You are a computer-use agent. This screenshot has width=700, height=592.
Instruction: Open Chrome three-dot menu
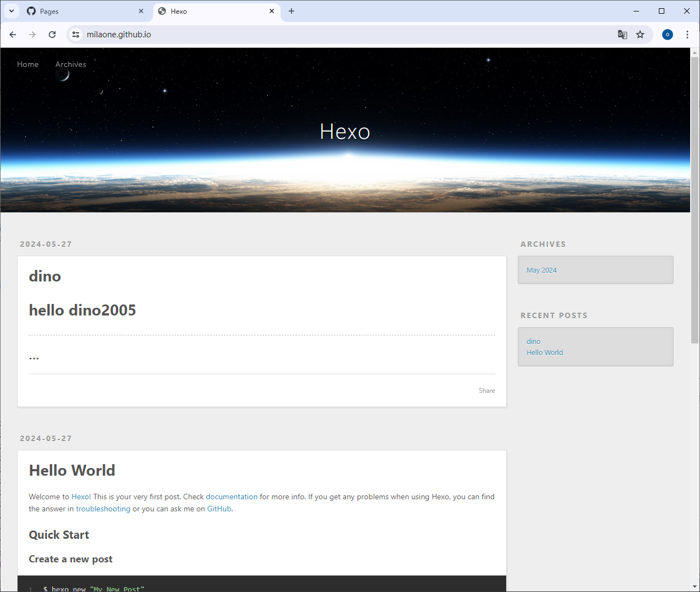[x=687, y=35]
